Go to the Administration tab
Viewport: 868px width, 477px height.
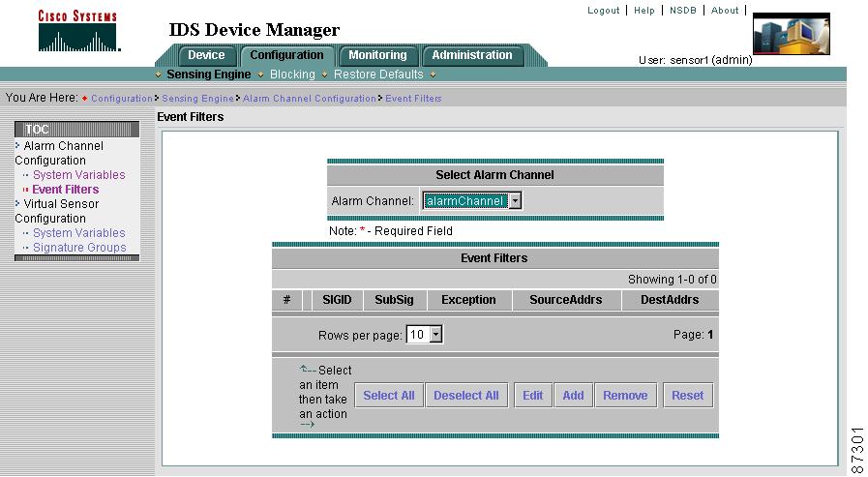[472, 55]
